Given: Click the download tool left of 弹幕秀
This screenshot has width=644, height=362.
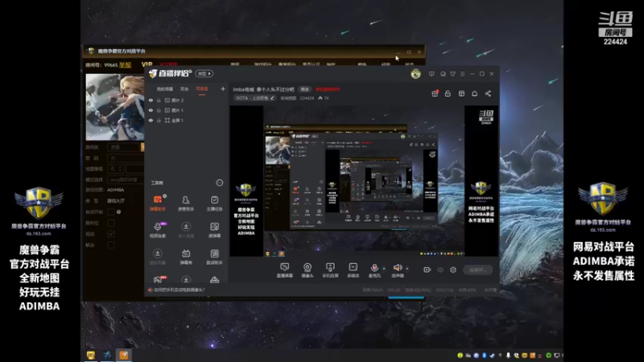Looking at the screenshot, I should pos(157,256).
